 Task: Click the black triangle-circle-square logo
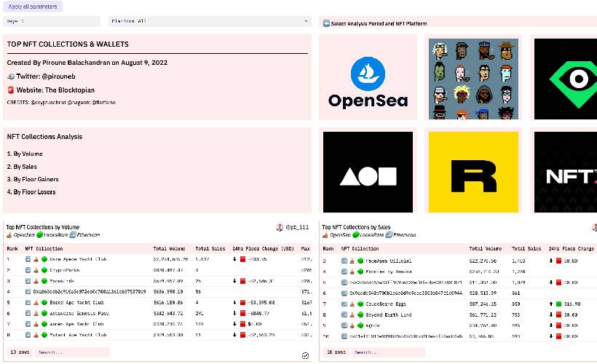coord(368,172)
